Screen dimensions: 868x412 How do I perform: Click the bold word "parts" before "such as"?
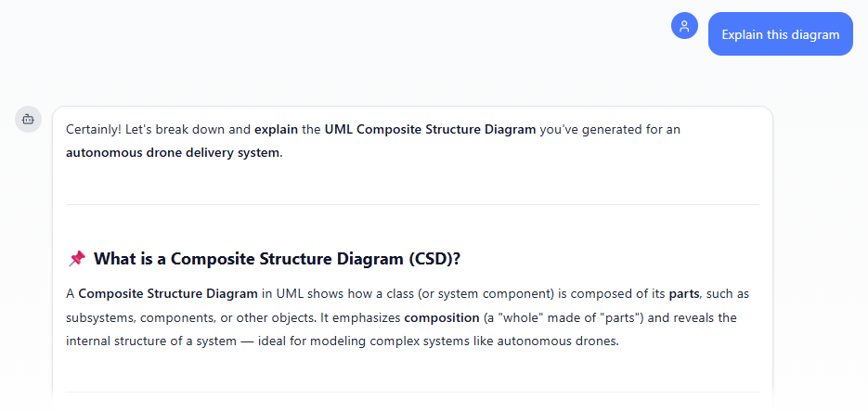click(x=684, y=294)
